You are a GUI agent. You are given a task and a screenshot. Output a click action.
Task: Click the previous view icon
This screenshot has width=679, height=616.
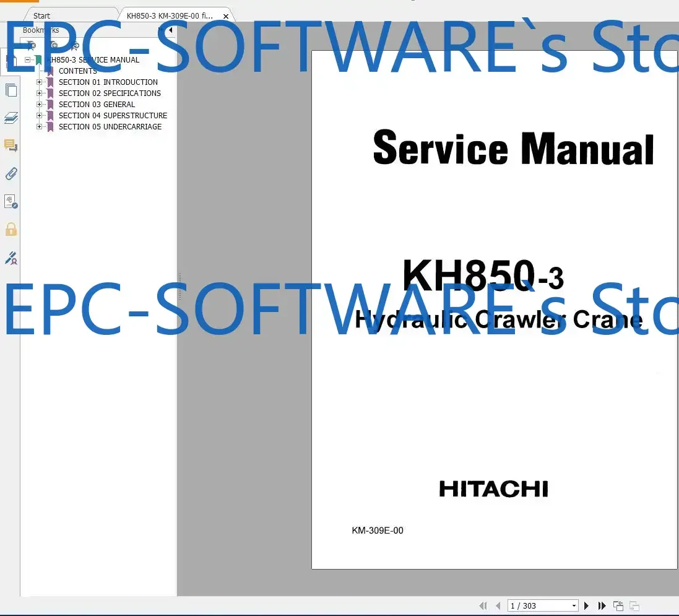pos(618,605)
